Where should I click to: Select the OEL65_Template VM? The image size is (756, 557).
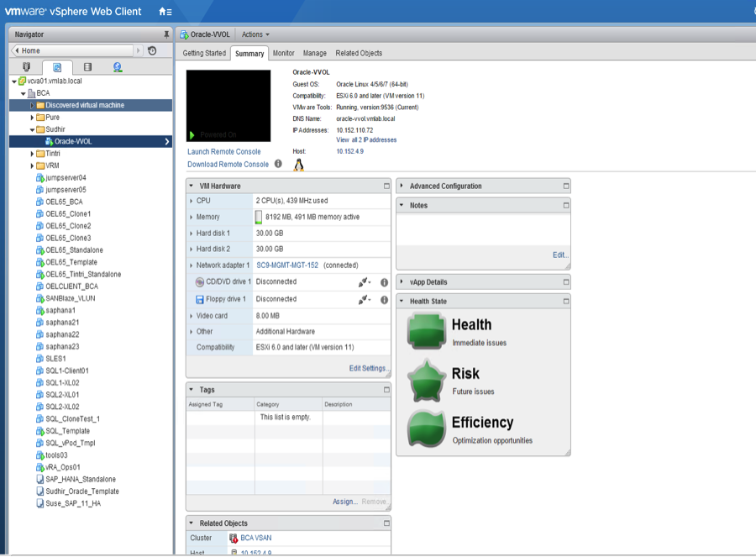point(71,262)
